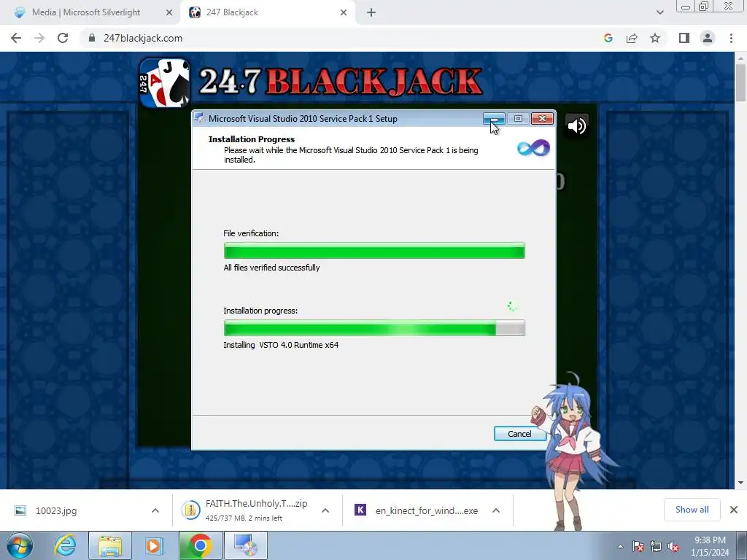Open en_kinect_for_wind exe download
747x560 pixels.
coord(416,510)
